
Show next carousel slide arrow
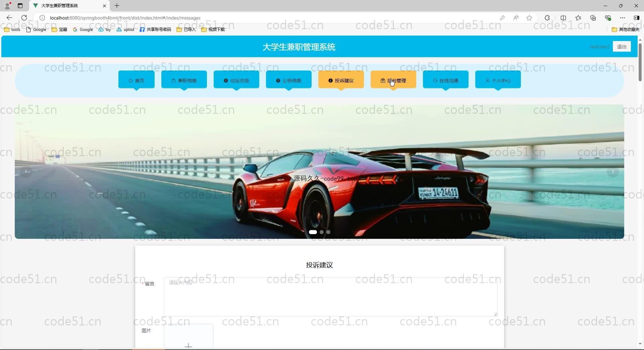pyautogui.click(x=612, y=172)
